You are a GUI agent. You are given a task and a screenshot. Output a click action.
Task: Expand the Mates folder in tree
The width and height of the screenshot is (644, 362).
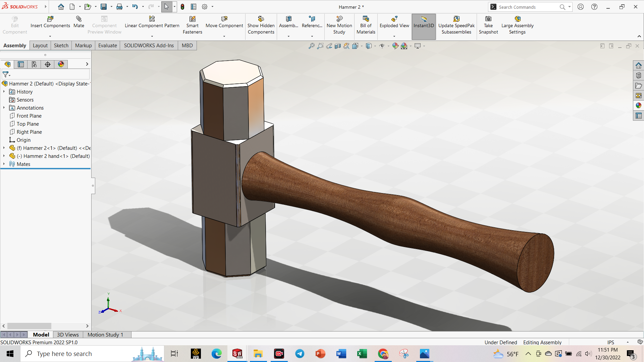4,164
